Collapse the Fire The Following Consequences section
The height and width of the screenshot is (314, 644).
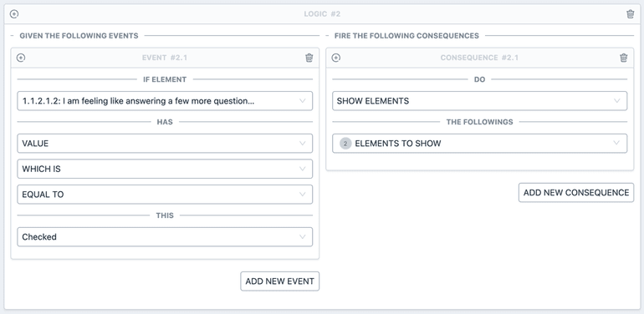click(327, 36)
